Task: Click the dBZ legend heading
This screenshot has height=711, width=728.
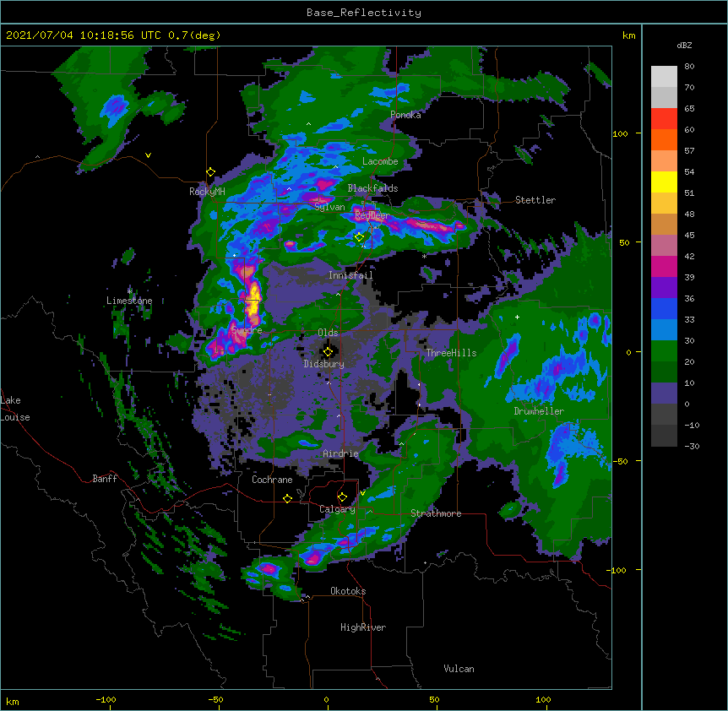Action: [684, 45]
